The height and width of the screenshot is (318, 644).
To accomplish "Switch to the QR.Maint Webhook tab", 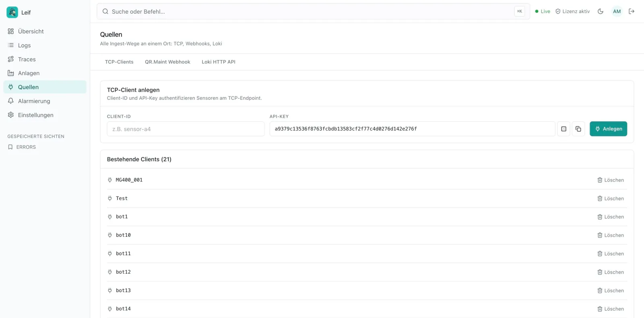I will coord(167,62).
